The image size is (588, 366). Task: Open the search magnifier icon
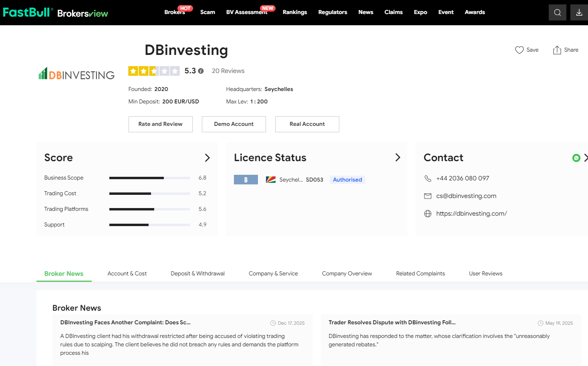pyautogui.click(x=557, y=12)
